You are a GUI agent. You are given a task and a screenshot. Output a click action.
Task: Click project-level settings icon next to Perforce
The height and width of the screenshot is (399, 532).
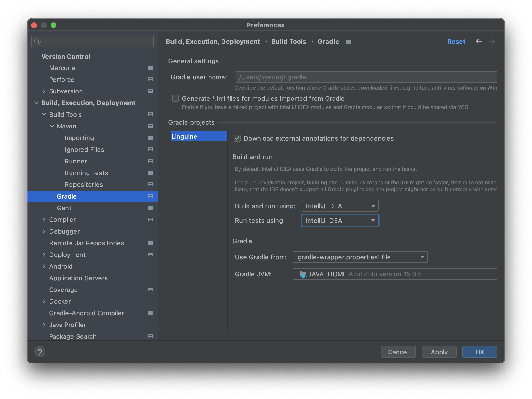click(151, 80)
